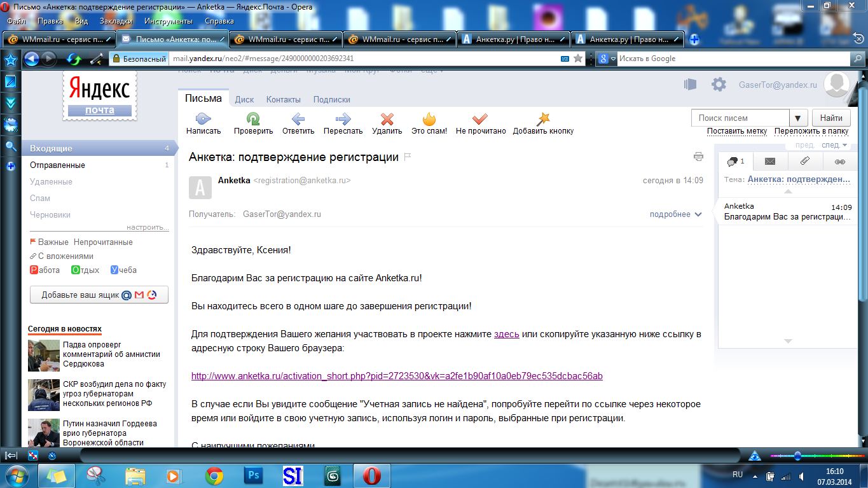This screenshot has width=868, height=488.
Task: Click the Проверить refresh mail icon
Action: [253, 118]
